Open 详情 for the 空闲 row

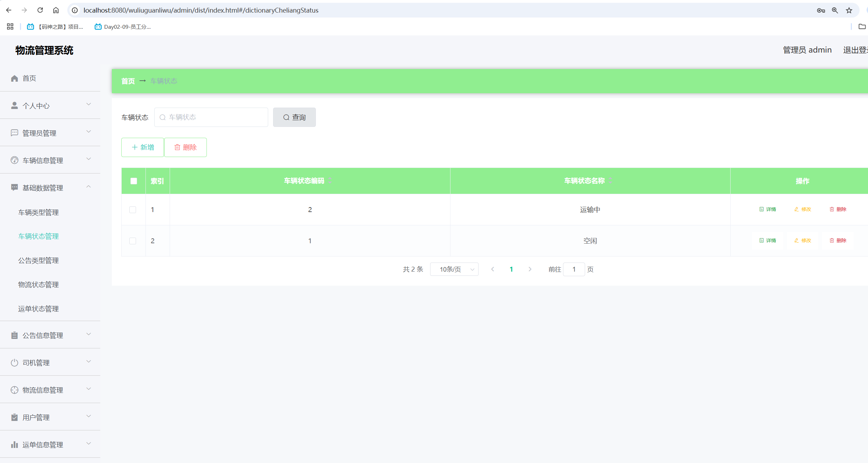pyautogui.click(x=767, y=240)
